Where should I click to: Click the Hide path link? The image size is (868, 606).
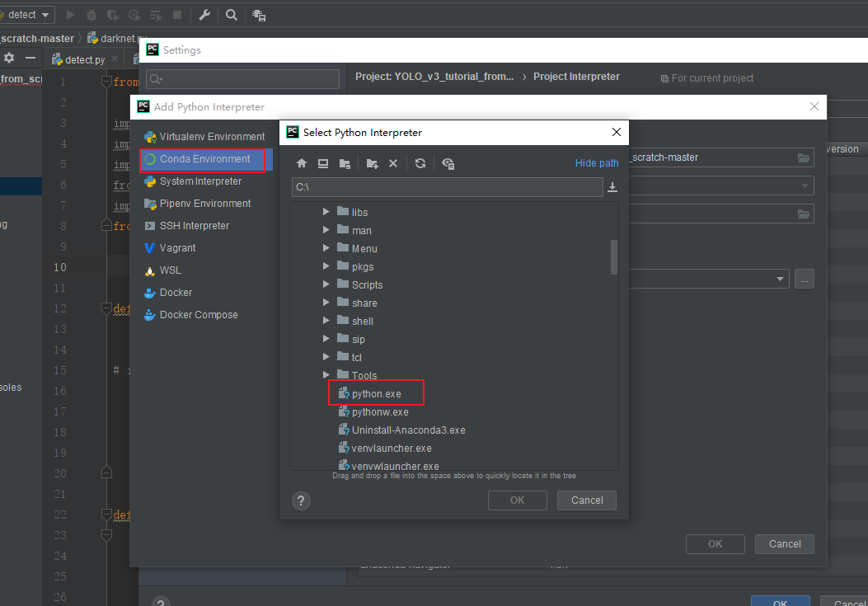pyautogui.click(x=596, y=163)
